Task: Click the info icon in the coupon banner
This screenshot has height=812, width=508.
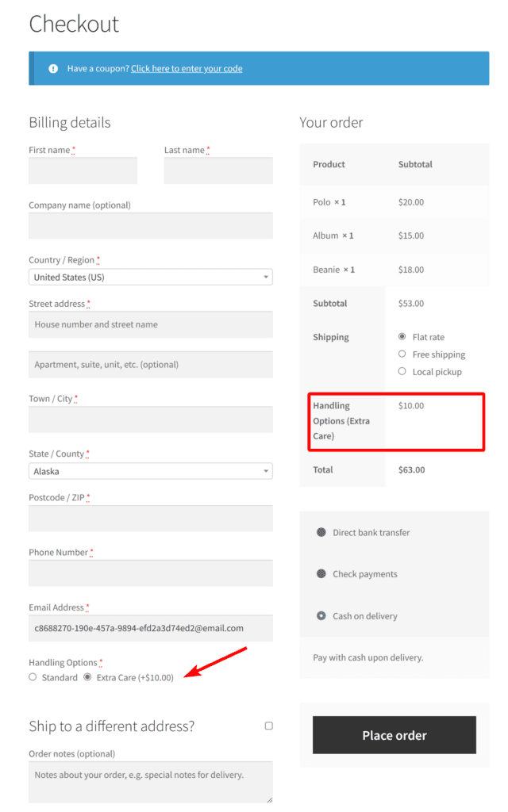Action: tap(52, 69)
